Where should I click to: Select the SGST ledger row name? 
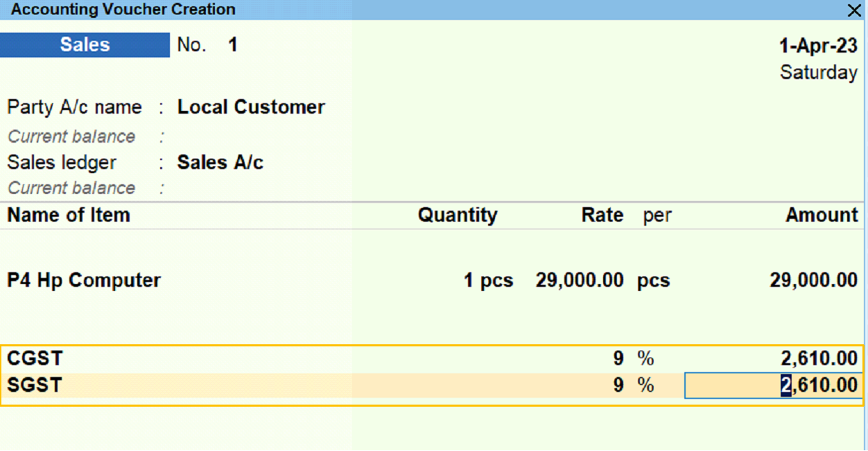(35, 385)
